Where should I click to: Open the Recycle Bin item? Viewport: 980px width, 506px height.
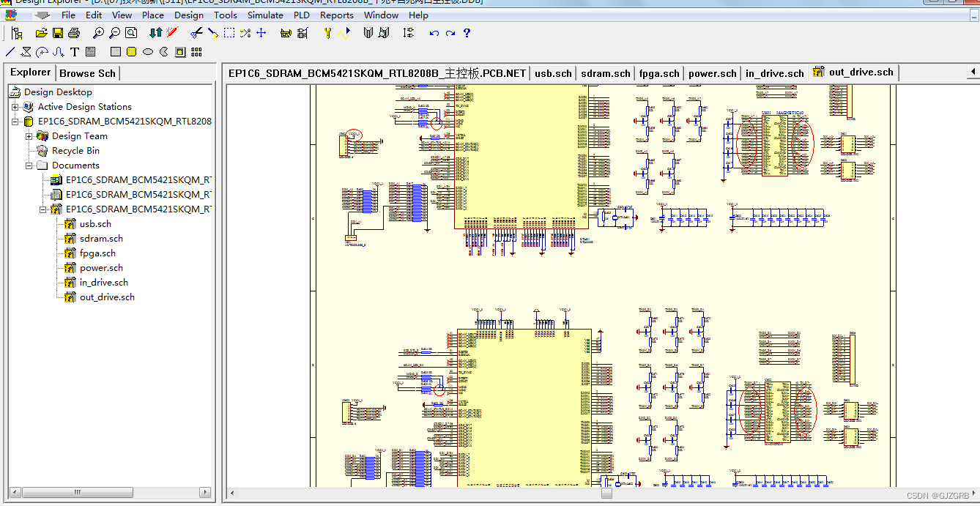(76, 151)
